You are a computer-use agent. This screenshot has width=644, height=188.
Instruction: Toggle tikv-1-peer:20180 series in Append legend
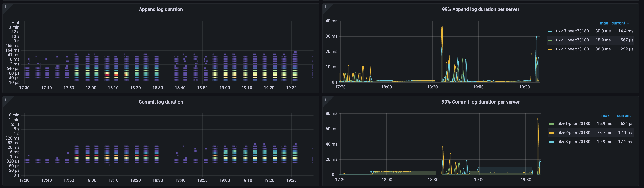tap(572, 40)
